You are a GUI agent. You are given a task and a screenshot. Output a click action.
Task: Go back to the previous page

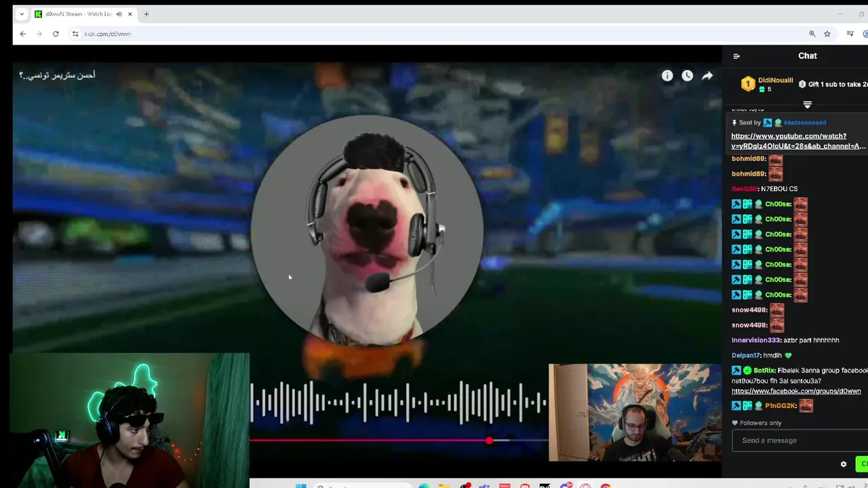pyautogui.click(x=22, y=34)
